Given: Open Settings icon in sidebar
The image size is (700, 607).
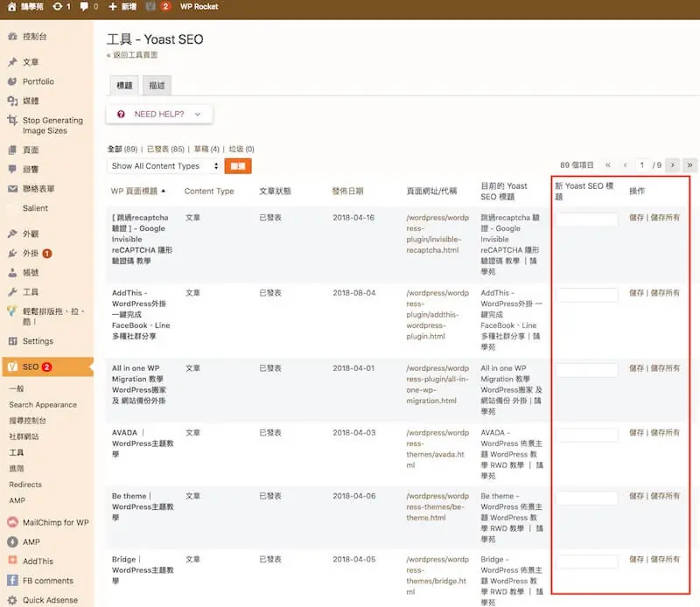Looking at the screenshot, I should click(x=12, y=341).
